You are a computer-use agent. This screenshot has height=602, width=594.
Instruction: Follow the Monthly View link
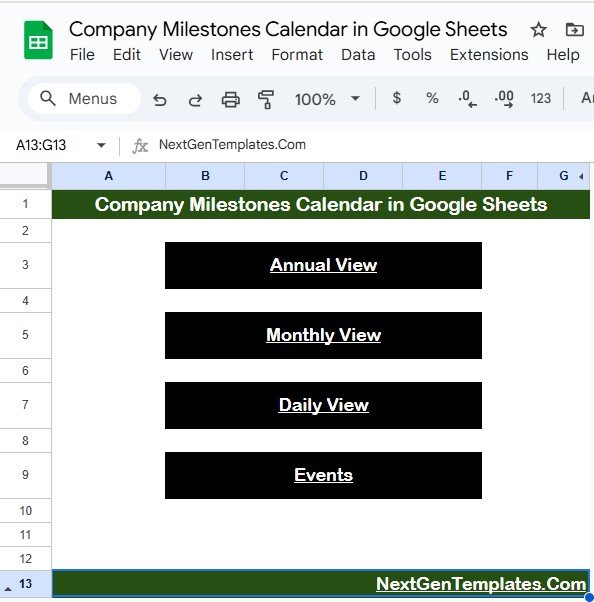click(x=323, y=335)
